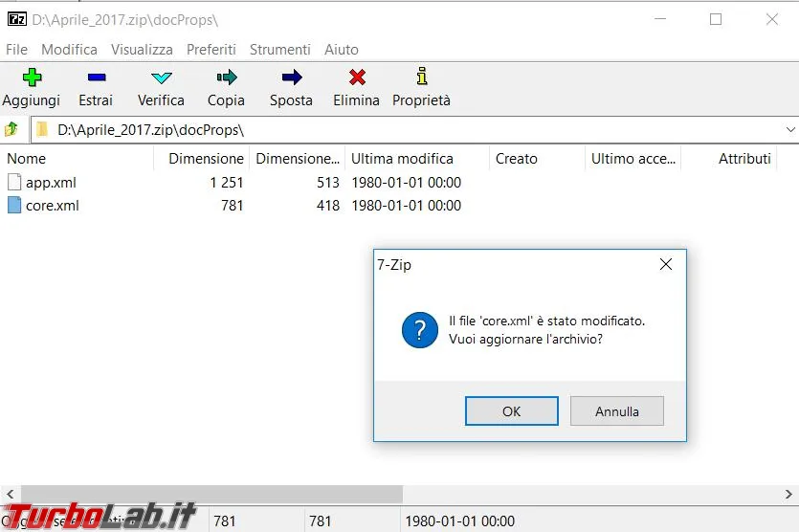Go up one folder level icon

click(x=11, y=129)
